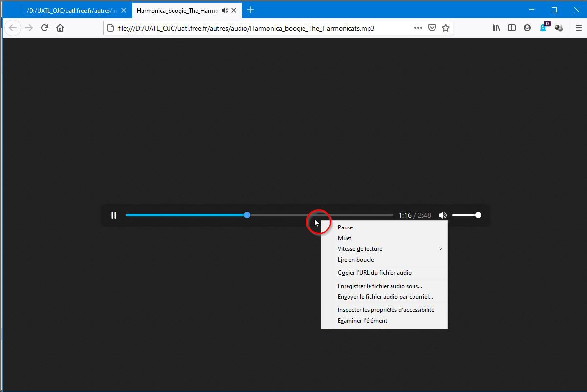Open the Firefox hamburger menu

point(578,28)
